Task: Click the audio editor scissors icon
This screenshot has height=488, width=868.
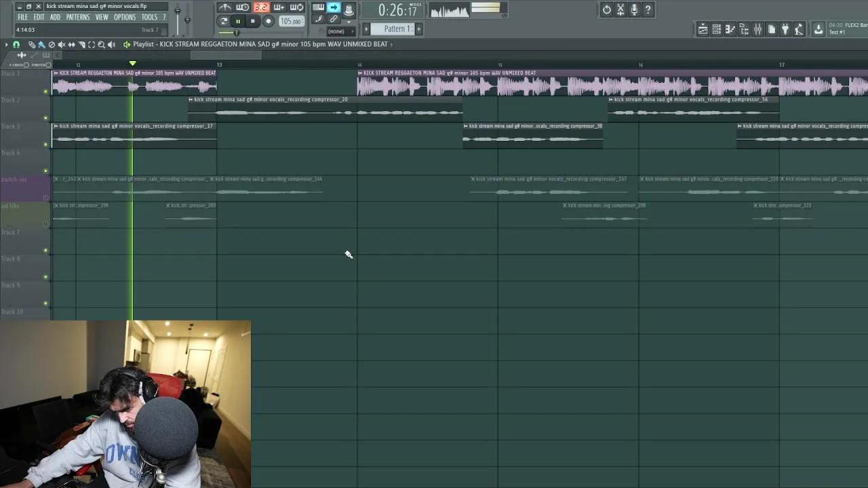Action: tap(620, 9)
